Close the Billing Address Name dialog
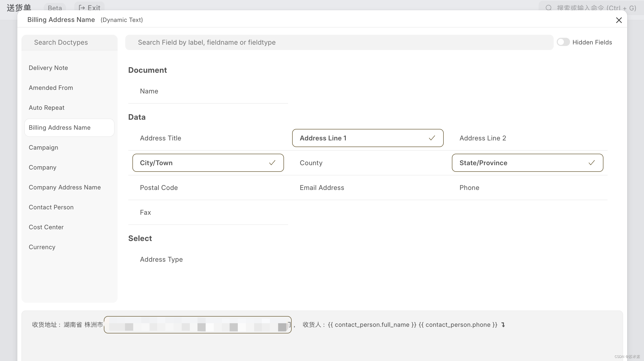644x361 pixels. (x=619, y=20)
